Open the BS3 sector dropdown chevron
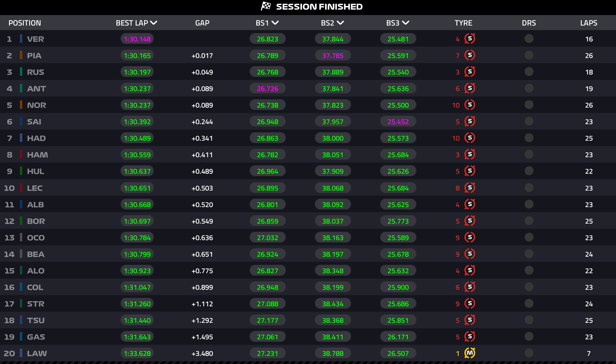616x364 pixels. click(x=405, y=23)
